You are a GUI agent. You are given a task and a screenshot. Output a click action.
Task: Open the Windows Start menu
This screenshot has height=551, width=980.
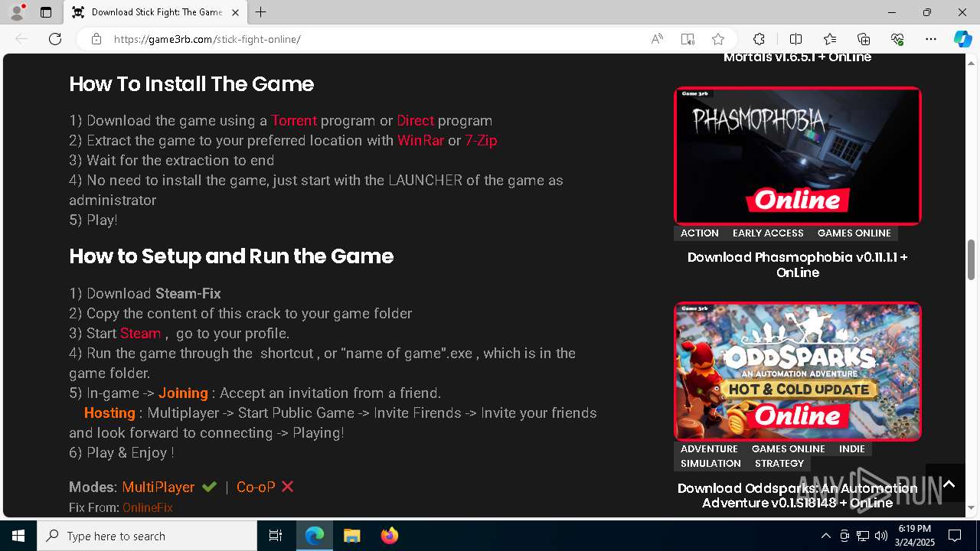coord(18,536)
